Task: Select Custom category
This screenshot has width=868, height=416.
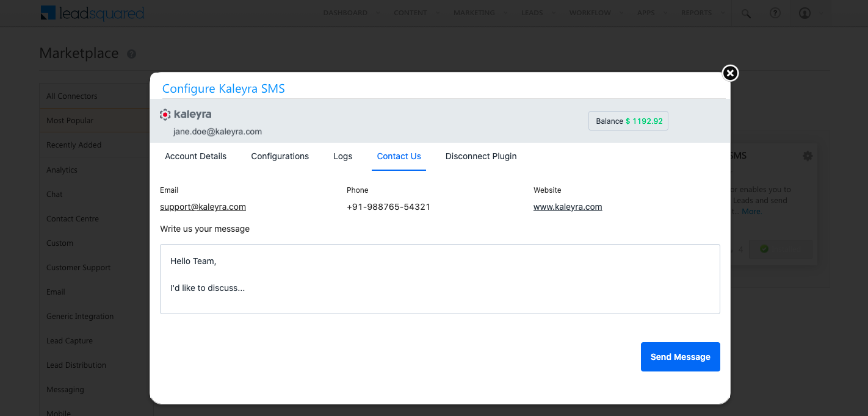Action: 60,243
